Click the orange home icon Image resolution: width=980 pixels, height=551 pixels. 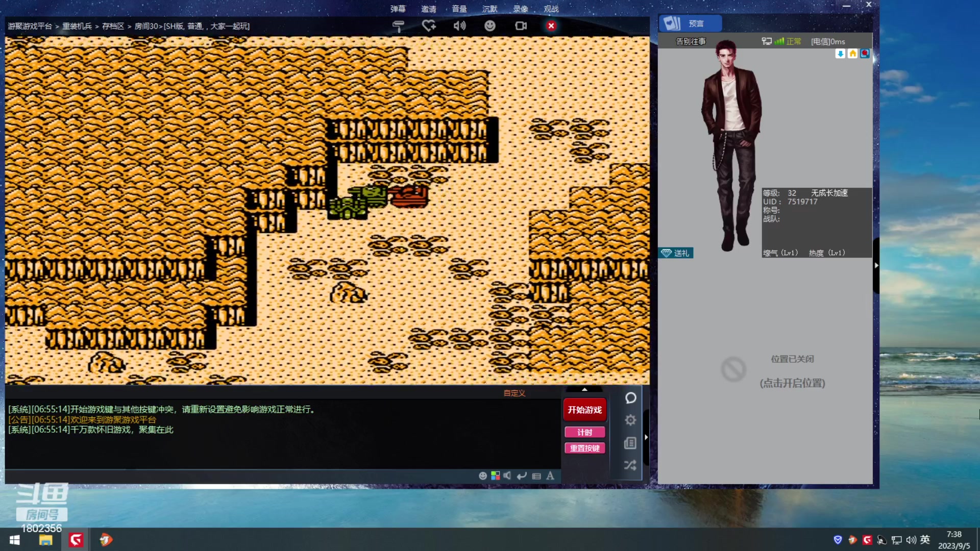click(x=852, y=54)
